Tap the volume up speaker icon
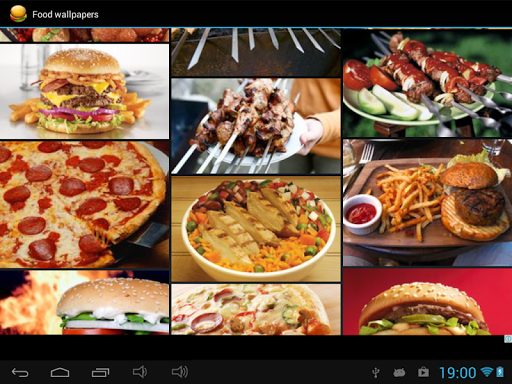The image size is (512, 384). point(180,372)
